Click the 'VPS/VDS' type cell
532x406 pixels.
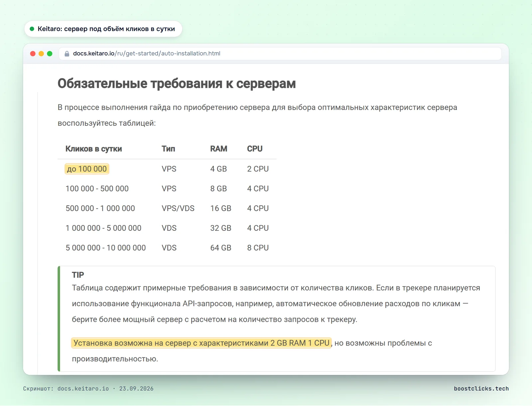pyautogui.click(x=178, y=208)
